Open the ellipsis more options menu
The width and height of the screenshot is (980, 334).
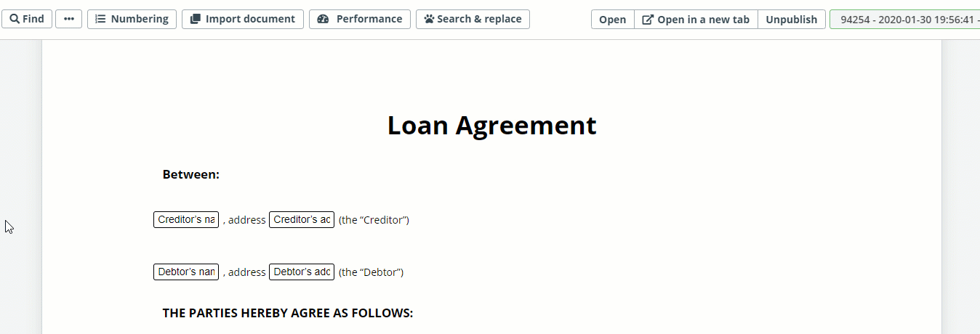tap(69, 19)
